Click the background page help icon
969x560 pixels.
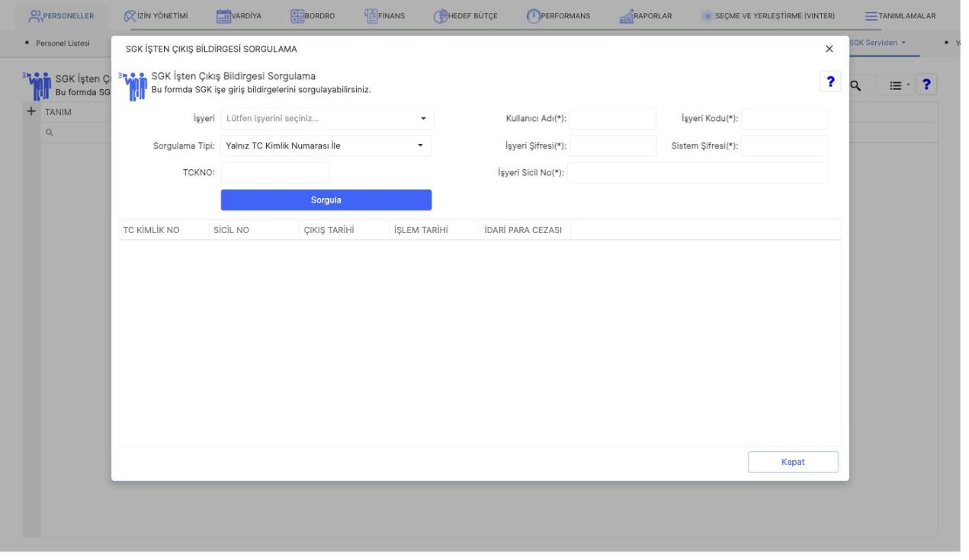[x=926, y=86]
